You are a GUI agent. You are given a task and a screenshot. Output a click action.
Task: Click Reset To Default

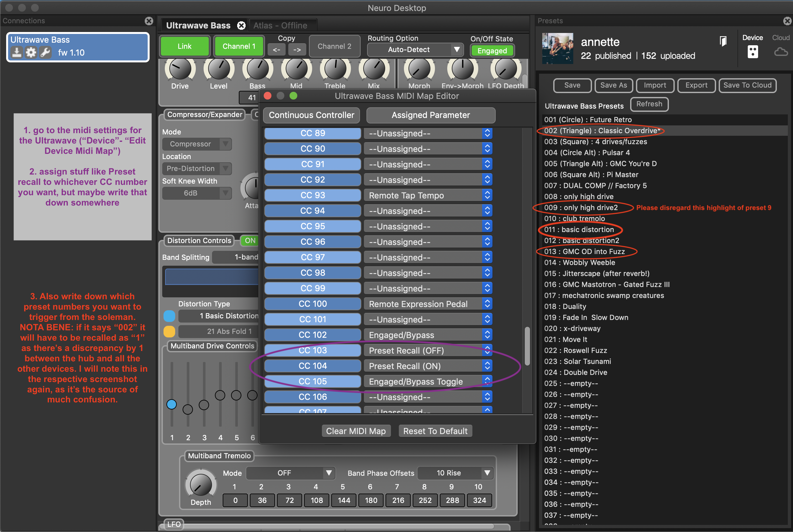coord(435,431)
